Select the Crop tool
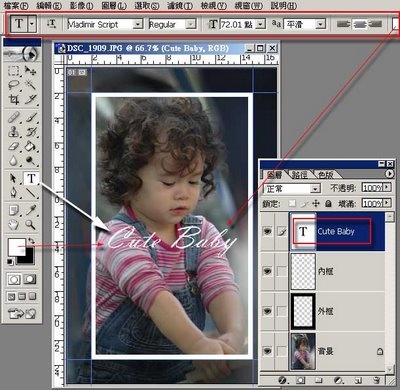 (14, 99)
